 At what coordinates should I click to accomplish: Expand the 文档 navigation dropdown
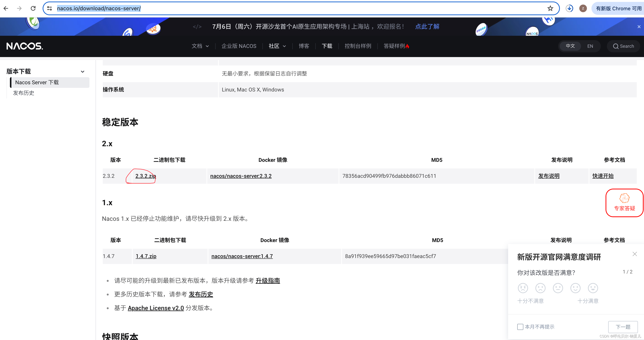pos(200,46)
